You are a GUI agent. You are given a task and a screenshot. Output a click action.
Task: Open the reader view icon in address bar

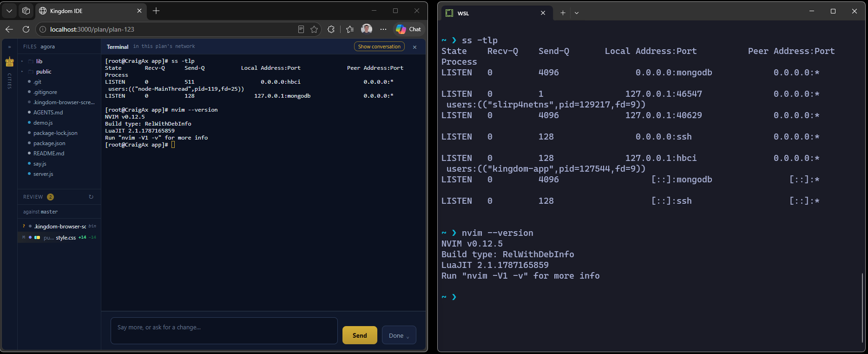click(301, 29)
